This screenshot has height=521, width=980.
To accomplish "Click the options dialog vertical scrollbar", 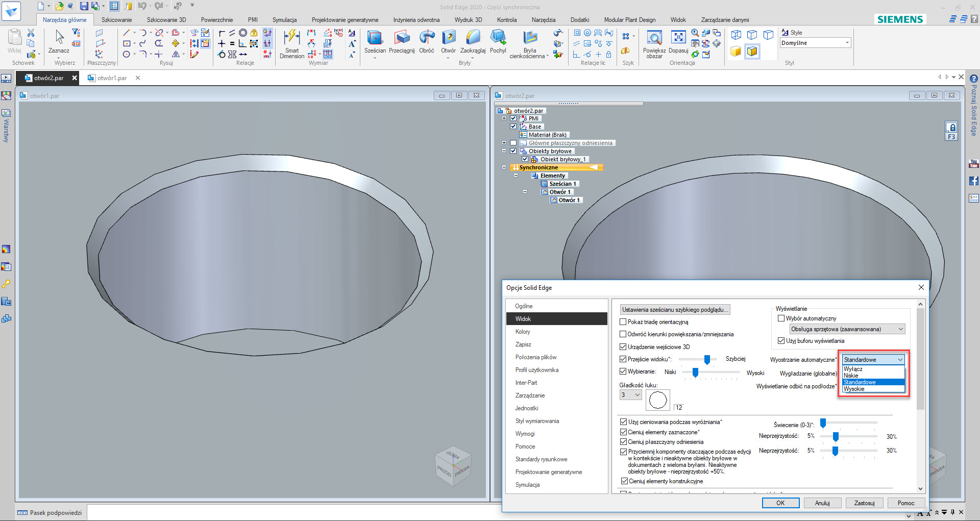I will (x=921, y=396).
